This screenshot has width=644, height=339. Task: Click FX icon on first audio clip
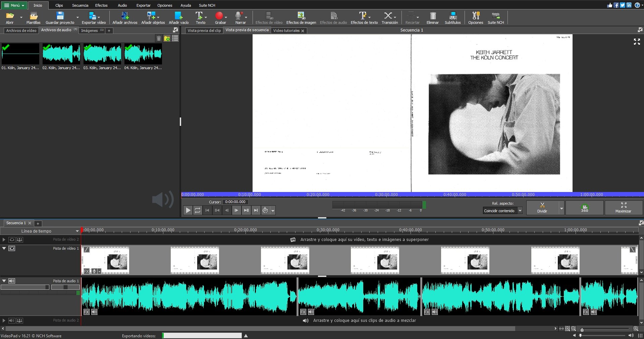tap(87, 312)
